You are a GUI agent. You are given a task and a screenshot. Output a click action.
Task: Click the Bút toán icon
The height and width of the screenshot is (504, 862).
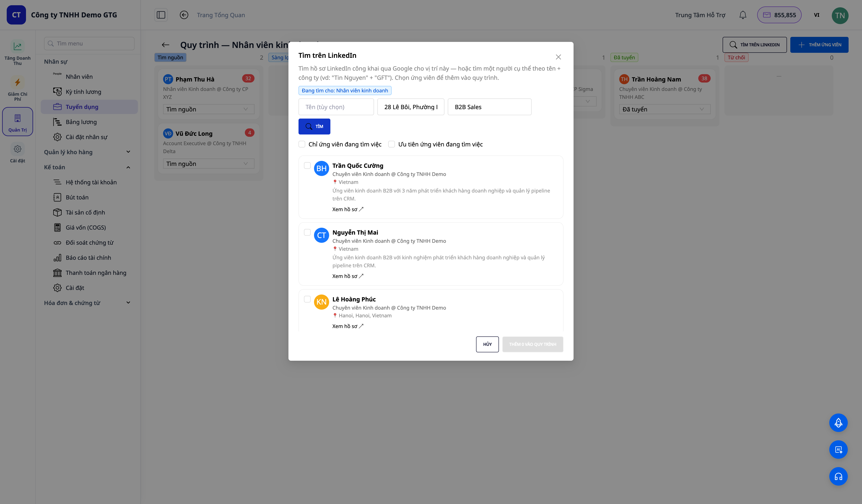pos(57,197)
